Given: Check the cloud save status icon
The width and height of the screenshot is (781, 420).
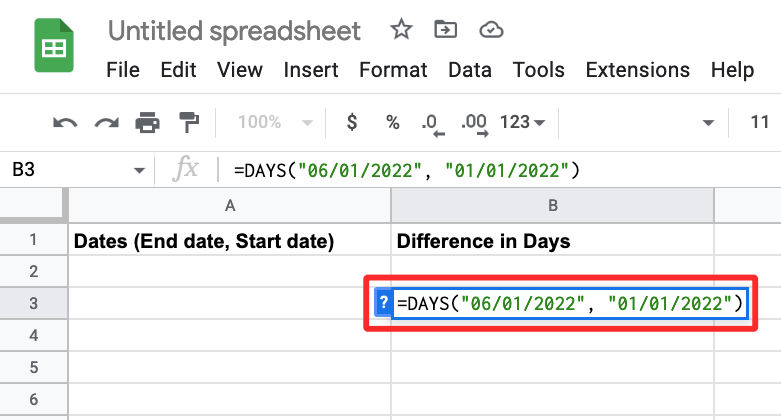Looking at the screenshot, I should click(x=490, y=30).
